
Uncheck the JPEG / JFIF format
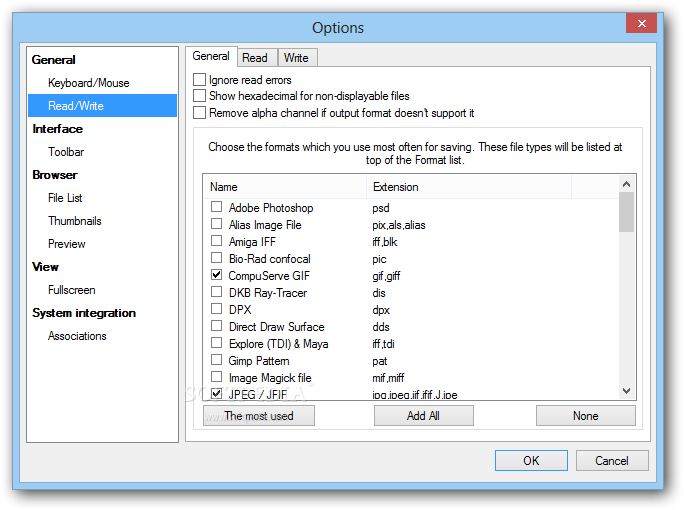coord(216,394)
